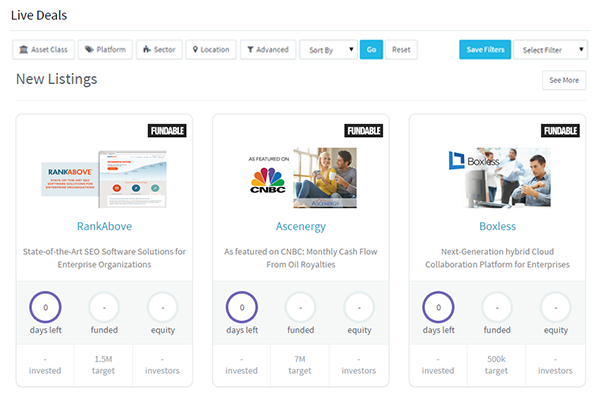The height and width of the screenshot is (400, 600).
Task: Click the map pin icon on Location
Action: pos(195,49)
